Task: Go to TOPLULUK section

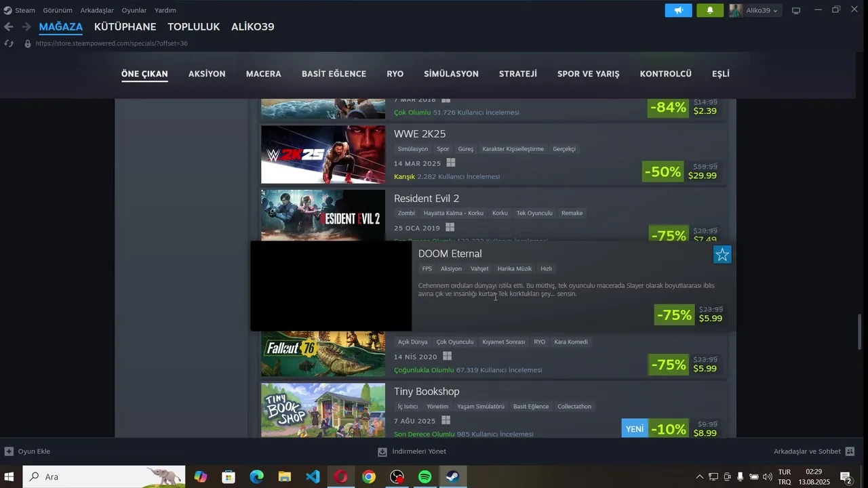Action: (194, 26)
